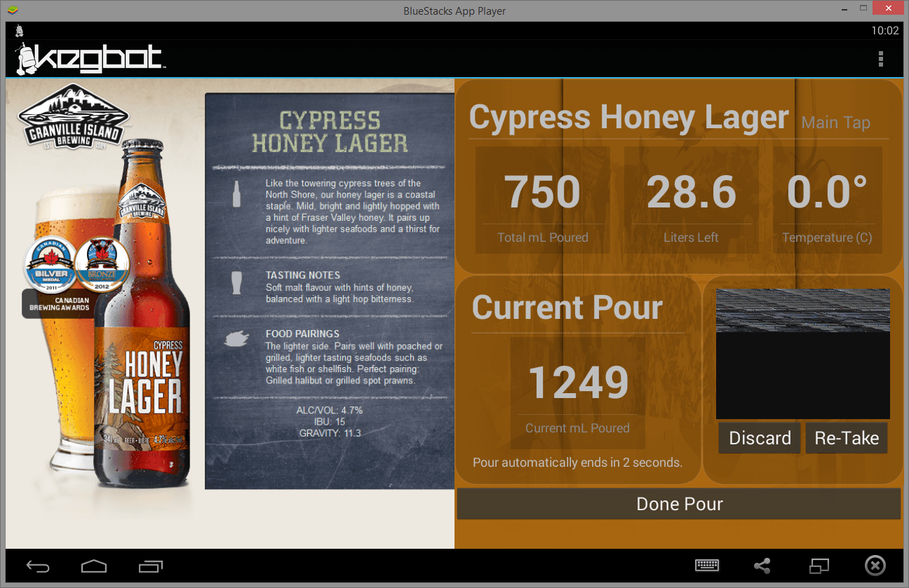The height and width of the screenshot is (588, 909).
Task: Click the Granville Island Brewing logo
Action: 73,118
